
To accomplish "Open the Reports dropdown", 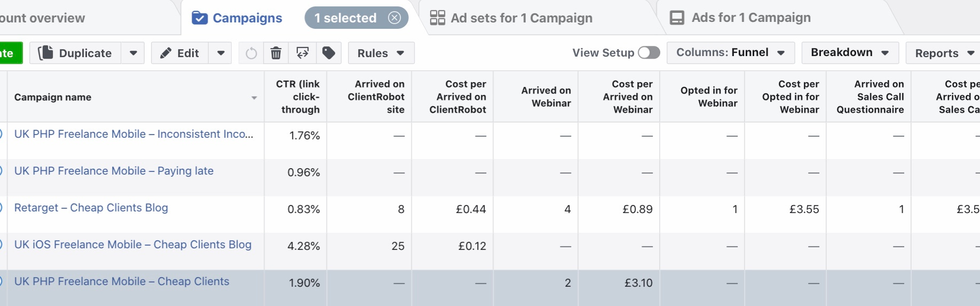I will coord(944,53).
